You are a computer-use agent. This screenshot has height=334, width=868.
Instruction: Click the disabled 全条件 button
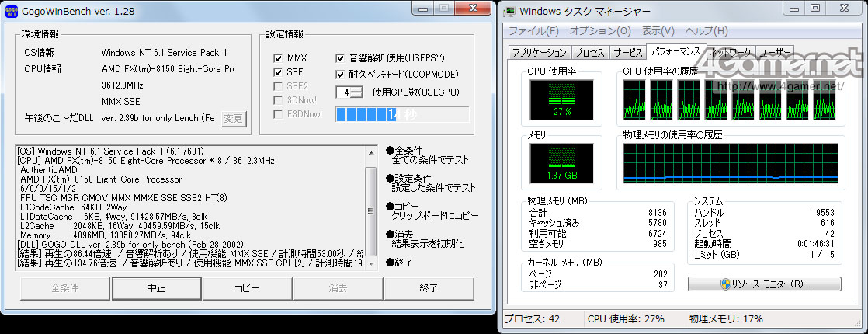coord(64,288)
